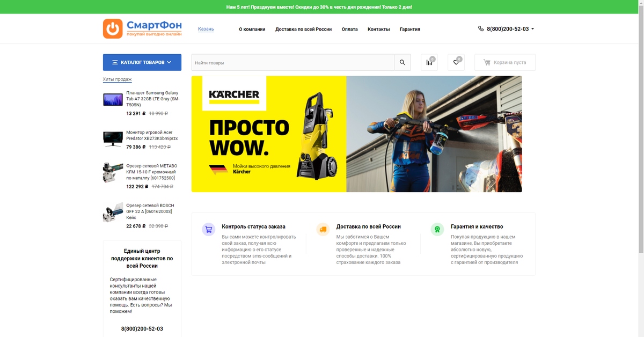Screen dimensions: 644x337
Task: Click the Корзина пуста cart button
Action: 505,62
